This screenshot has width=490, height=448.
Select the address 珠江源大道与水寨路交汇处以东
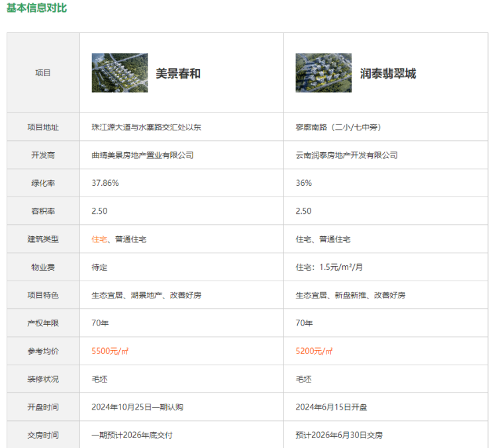tap(146, 127)
